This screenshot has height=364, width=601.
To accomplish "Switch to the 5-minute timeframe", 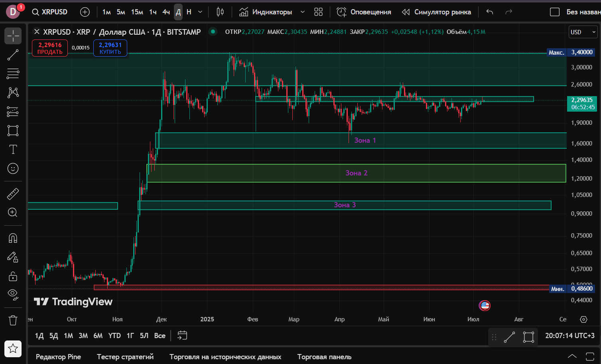I will pos(121,12).
